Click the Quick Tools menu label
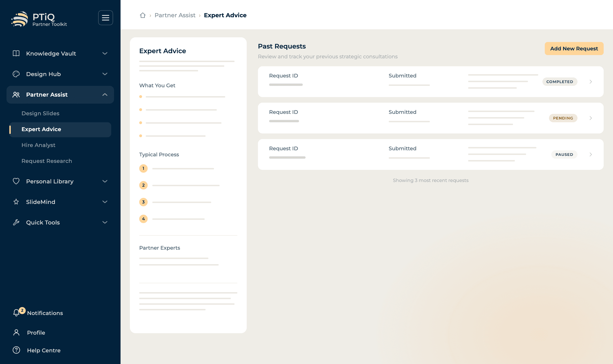Viewport: 613px width, 364px height. tap(43, 222)
